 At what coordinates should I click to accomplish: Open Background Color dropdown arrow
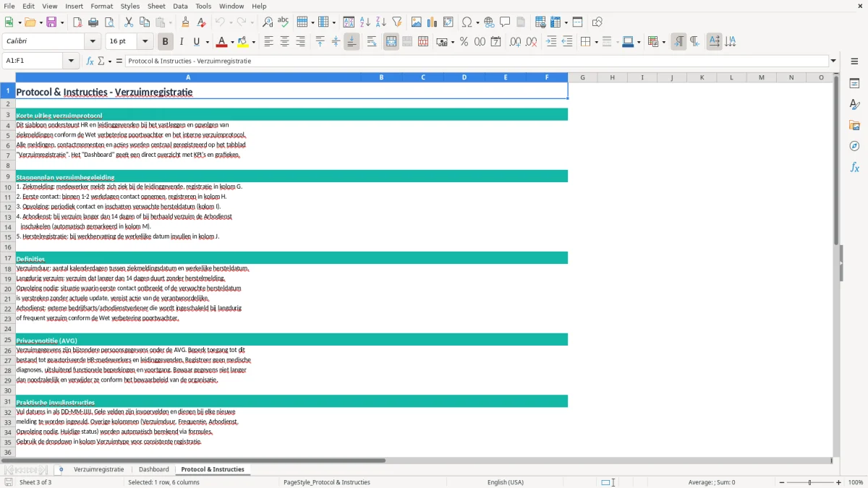(252, 42)
